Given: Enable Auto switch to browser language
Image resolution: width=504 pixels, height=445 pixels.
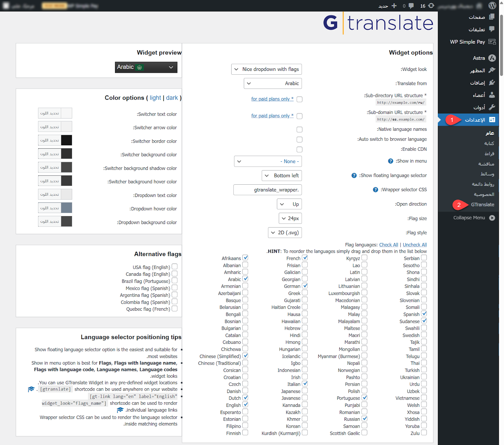Looking at the screenshot, I should [300, 139].
